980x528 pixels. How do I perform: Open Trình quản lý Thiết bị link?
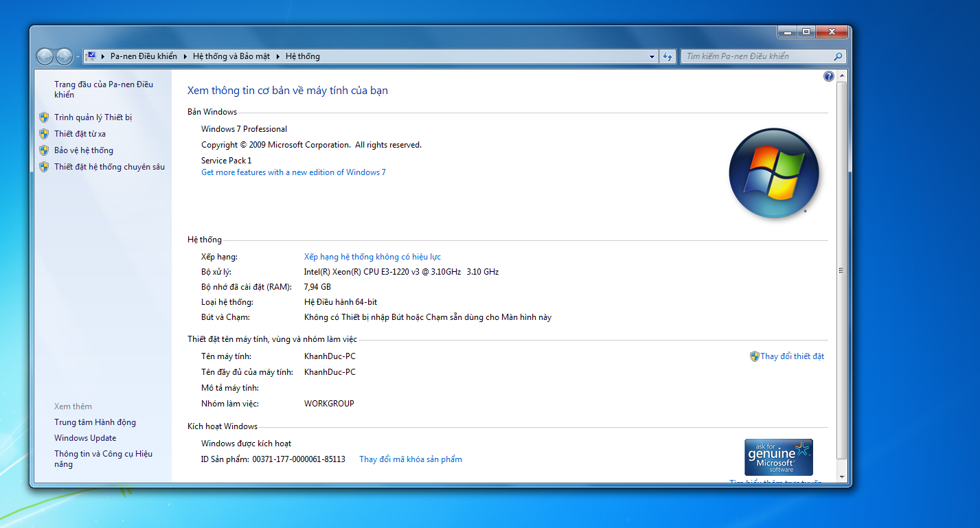tap(93, 117)
